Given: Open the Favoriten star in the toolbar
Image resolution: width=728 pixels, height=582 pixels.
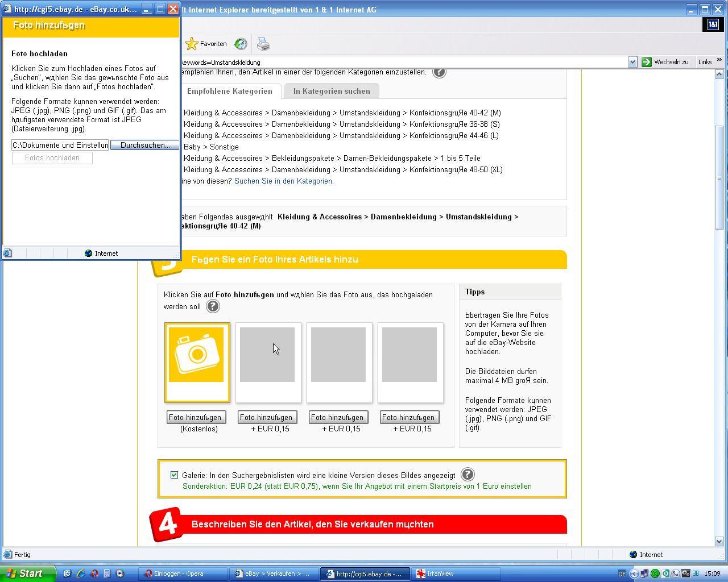Looking at the screenshot, I should (x=192, y=44).
